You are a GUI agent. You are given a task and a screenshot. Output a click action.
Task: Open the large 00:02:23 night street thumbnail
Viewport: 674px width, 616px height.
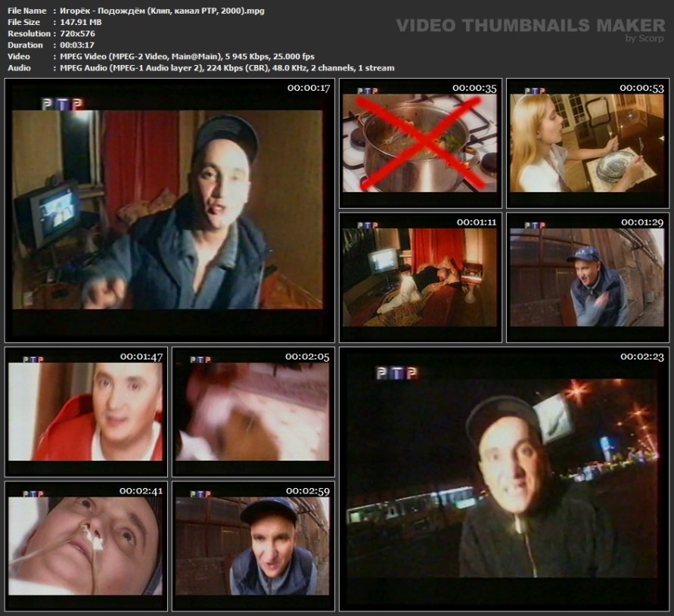tap(505, 479)
